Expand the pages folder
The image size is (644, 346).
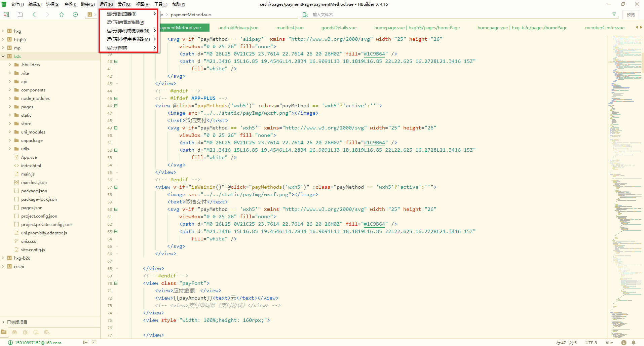coord(10,107)
